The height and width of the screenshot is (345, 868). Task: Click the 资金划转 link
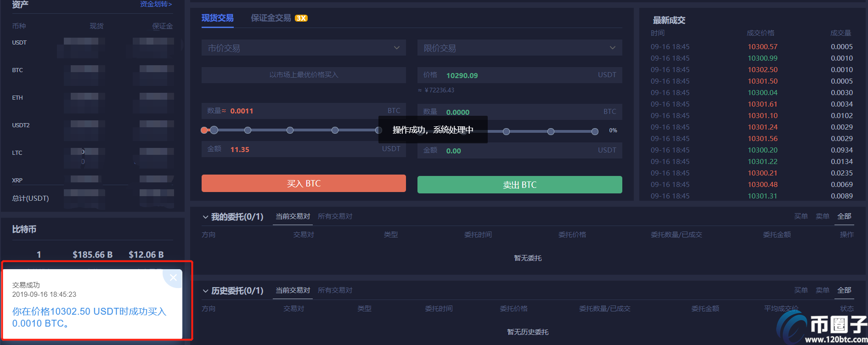pos(156,4)
